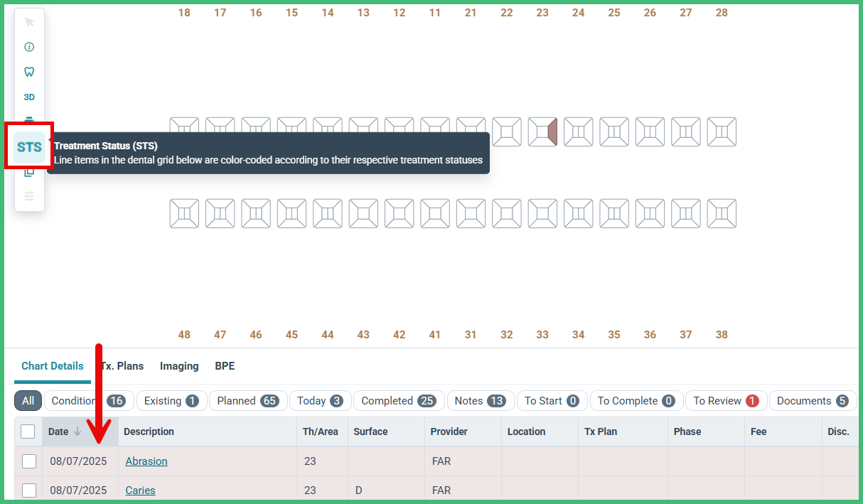Select the arrow selection tool in sidebar
This screenshot has width=863, height=504.
[x=28, y=21]
